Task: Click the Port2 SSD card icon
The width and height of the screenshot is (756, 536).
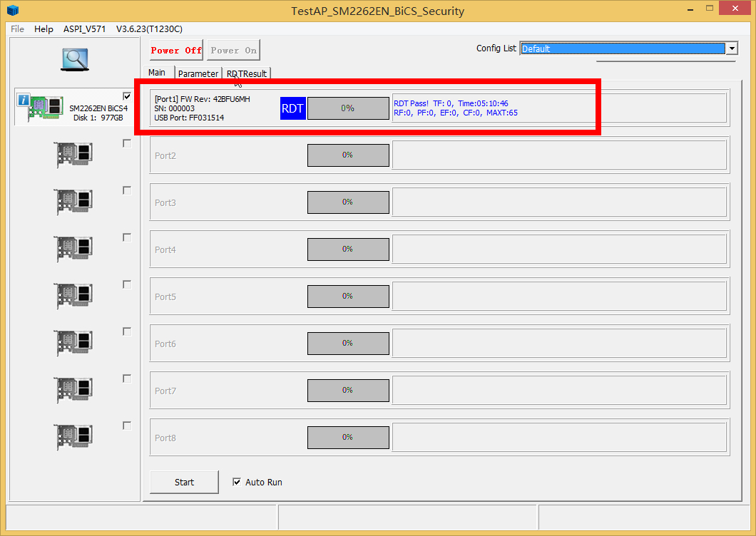Action: tap(74, 155)
